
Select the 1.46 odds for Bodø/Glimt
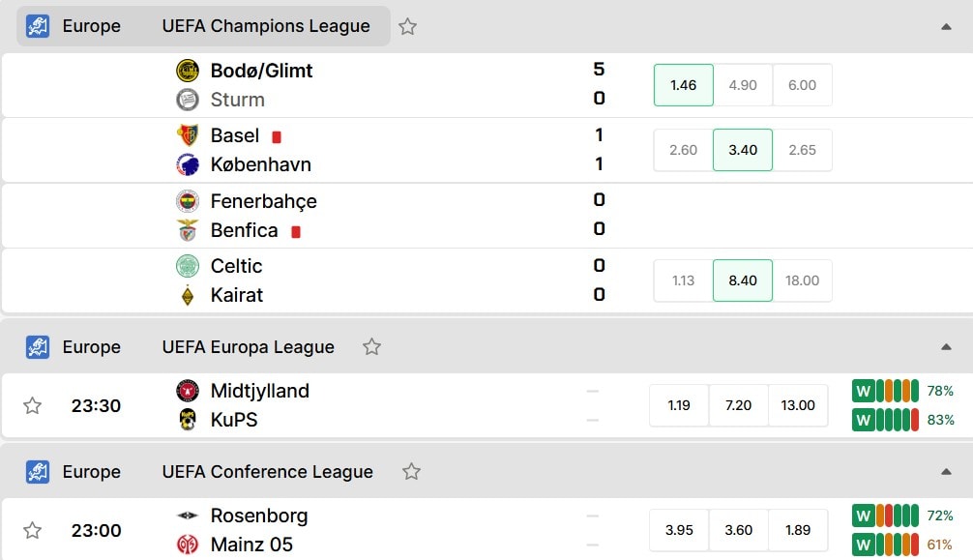coord(683,85)
